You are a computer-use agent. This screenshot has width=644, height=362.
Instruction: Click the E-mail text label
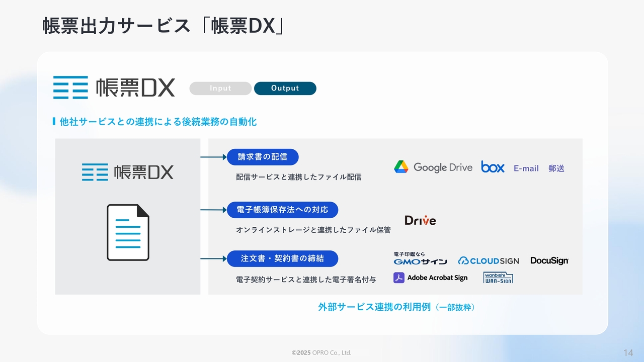coord(526,169)
